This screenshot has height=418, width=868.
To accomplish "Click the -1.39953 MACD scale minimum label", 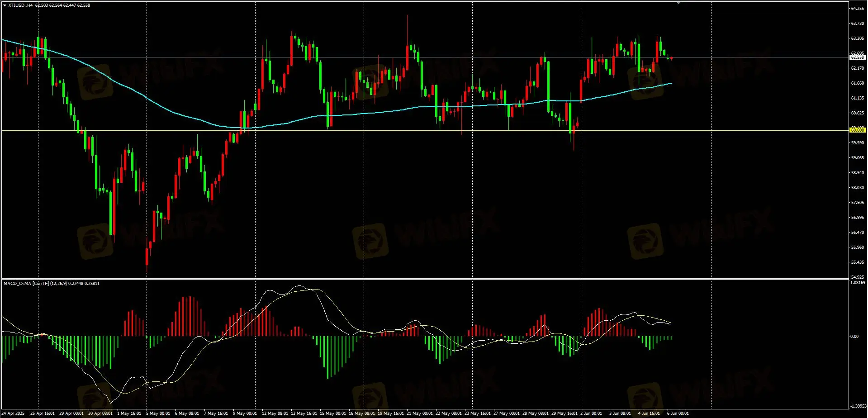I will 858,407.
